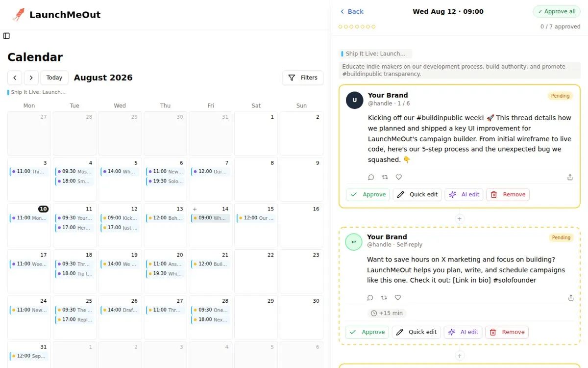
Task: Share the 1 / 6 thread post
Action: pos(570,177)
